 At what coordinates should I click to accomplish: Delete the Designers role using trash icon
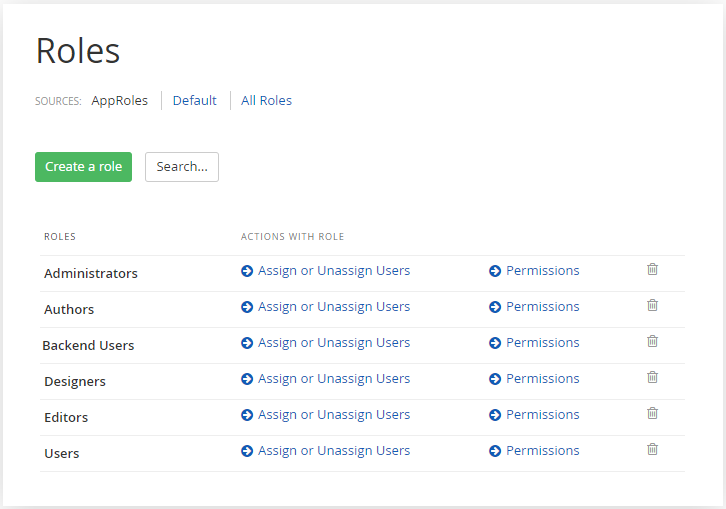652,378
